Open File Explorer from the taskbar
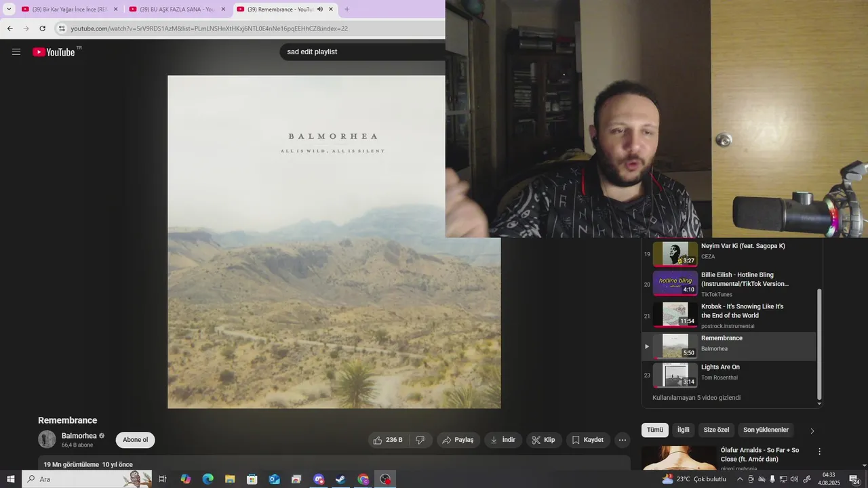The width and height of the screenshot is (868, 488). [x=230, y=479]
